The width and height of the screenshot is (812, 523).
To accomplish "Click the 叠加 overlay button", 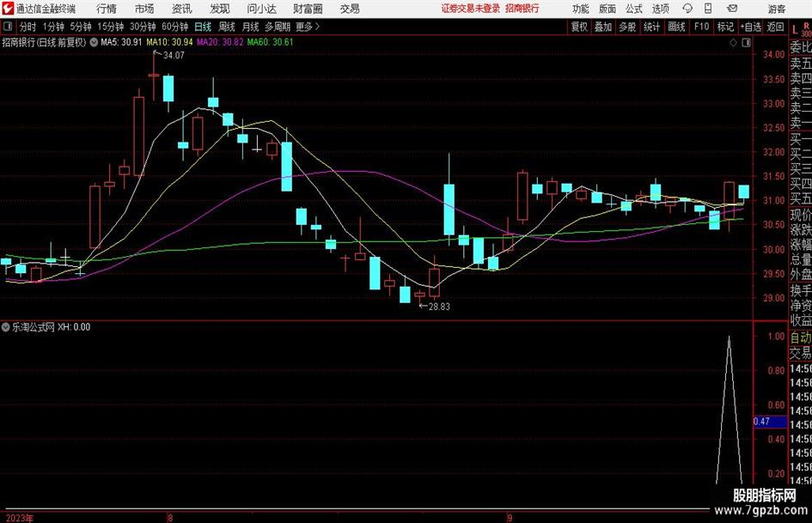I will pos(603,27).
